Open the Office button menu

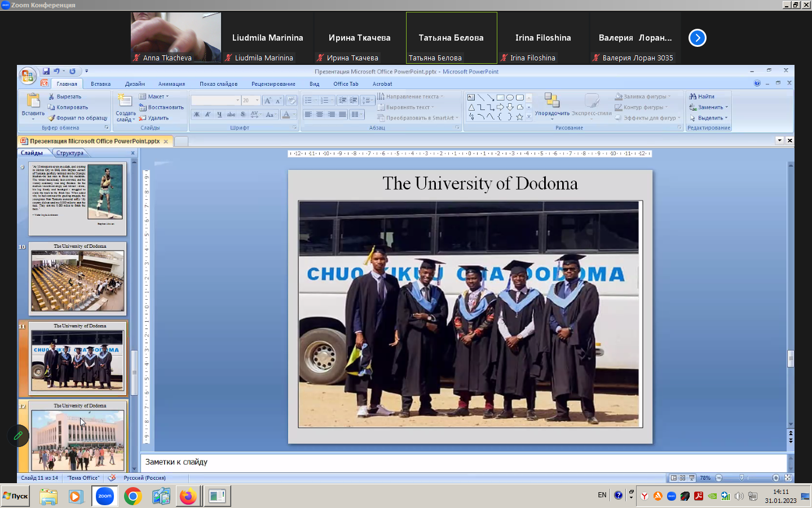coord(27,75)
